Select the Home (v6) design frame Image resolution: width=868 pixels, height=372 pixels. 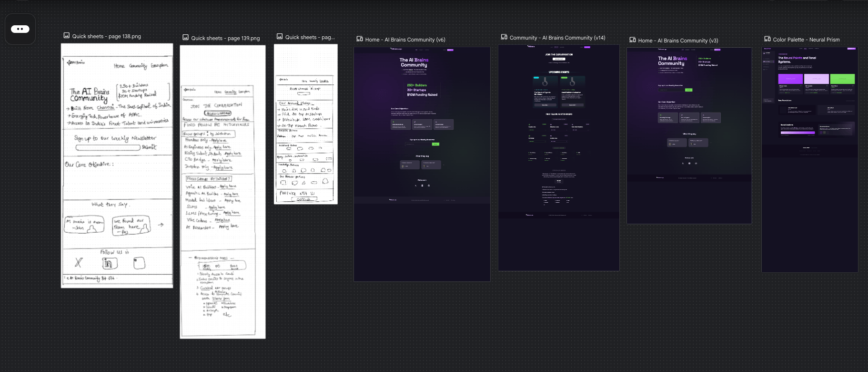(x=422, y=164)
